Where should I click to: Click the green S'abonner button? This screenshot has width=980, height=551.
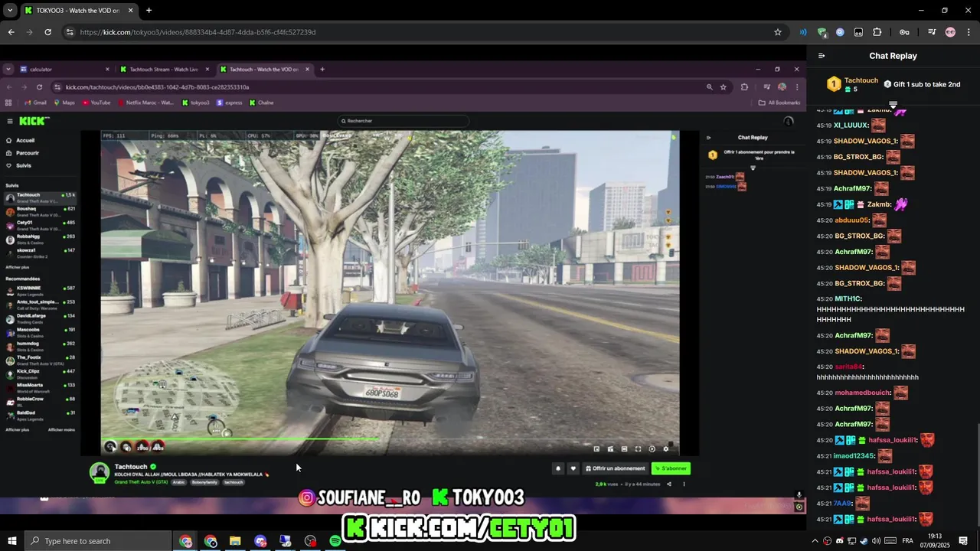tap(671, 468)
